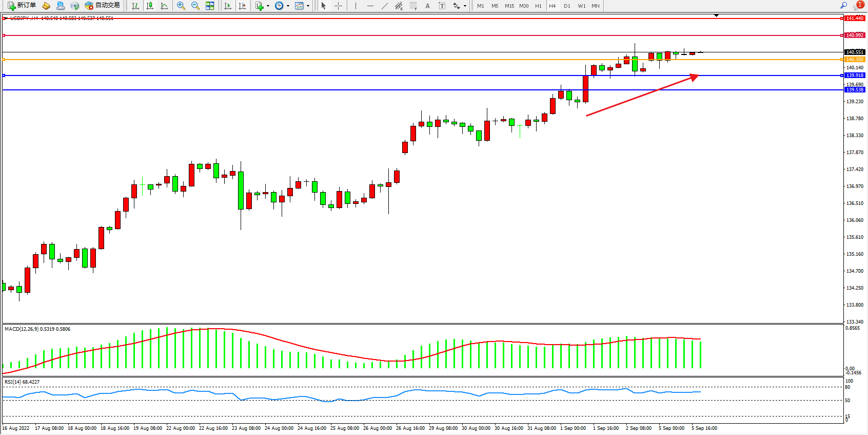Switch chart to bar chart mode
Viewport: 868px width, 435px height.
point(135,6)
